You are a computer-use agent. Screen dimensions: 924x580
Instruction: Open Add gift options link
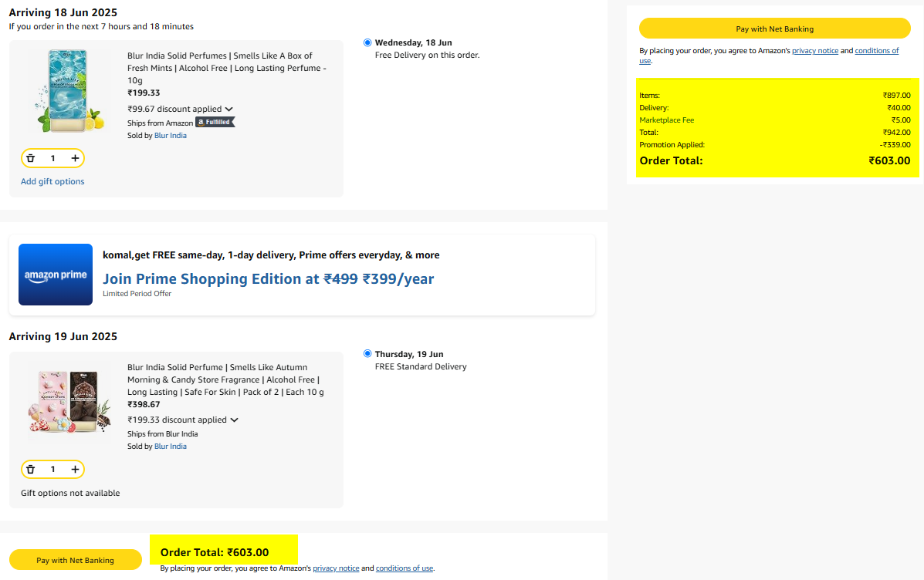pos(52,181)
